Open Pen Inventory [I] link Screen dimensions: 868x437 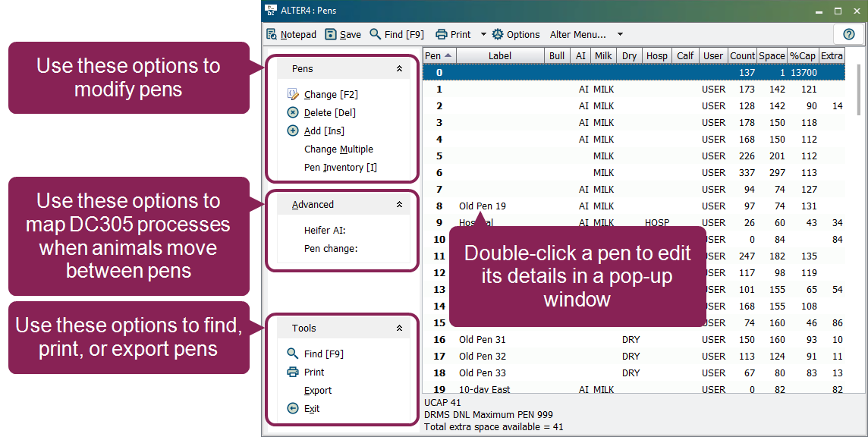(340, 168)
